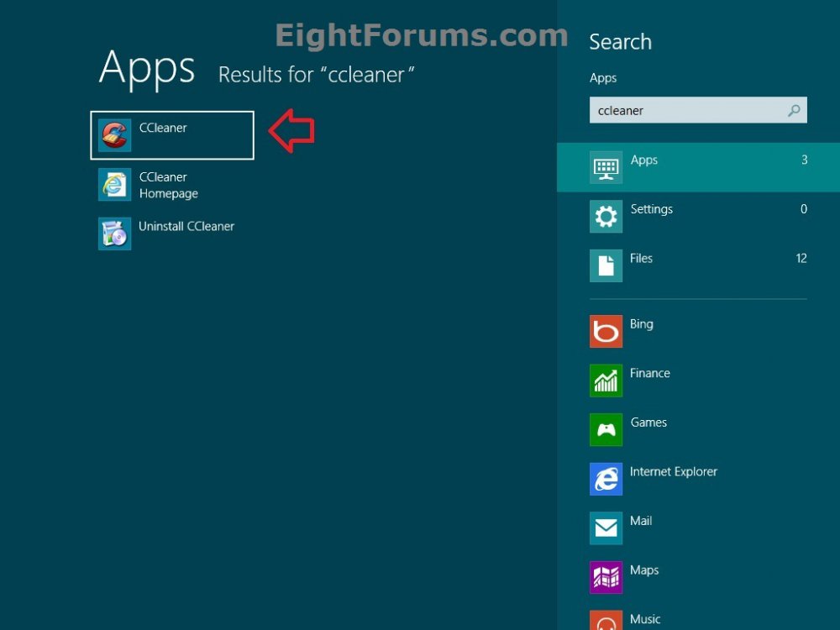Viewport: 840px width, 630px height.
Task: Click the Apps label above search box
Action: [603, 78]
